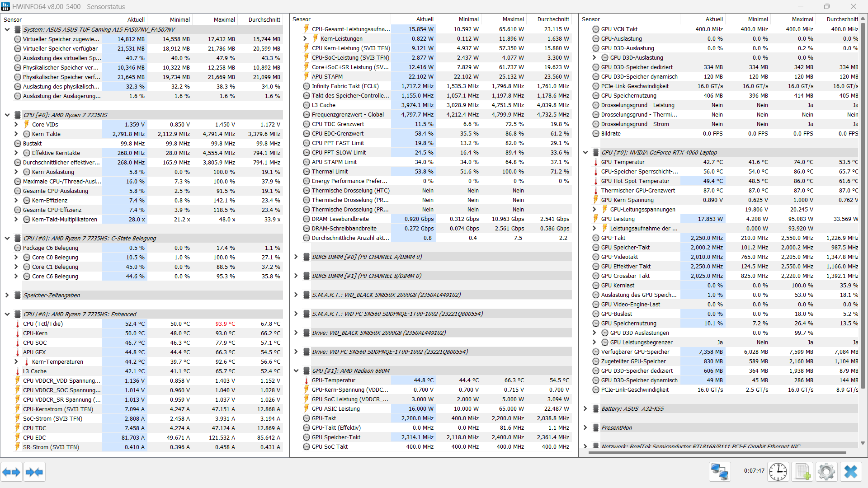
Task: Select the CPU (Tctl/Tdie) temperature row
Action: click(x=43, y=324)
